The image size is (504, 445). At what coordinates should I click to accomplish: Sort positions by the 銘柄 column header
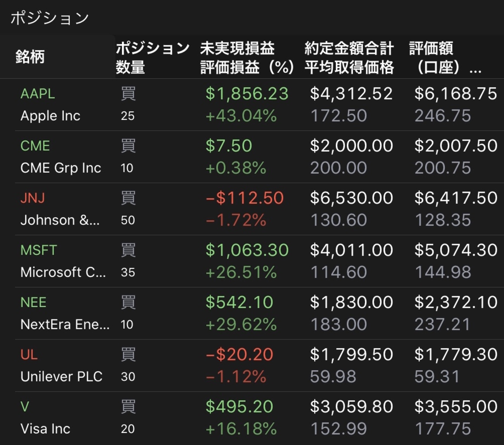(x=30, y=57)
